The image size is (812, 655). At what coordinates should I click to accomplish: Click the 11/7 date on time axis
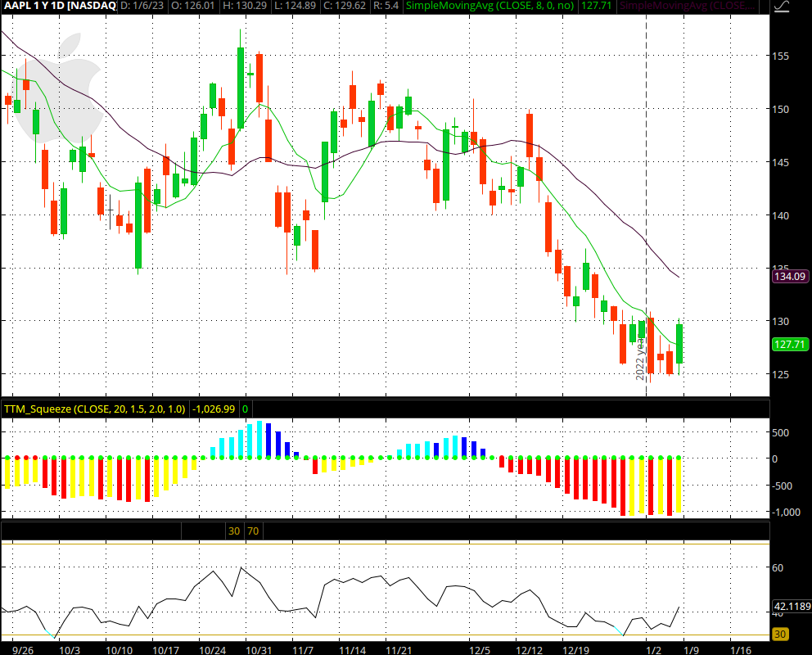pos(303,650)
